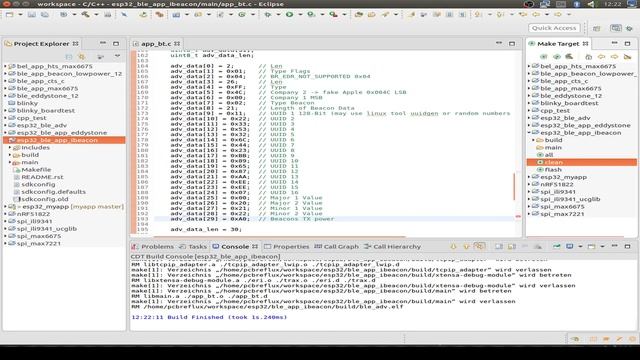Open the Properties tab
The image size is (640, 360).
[x=287, y=247]
